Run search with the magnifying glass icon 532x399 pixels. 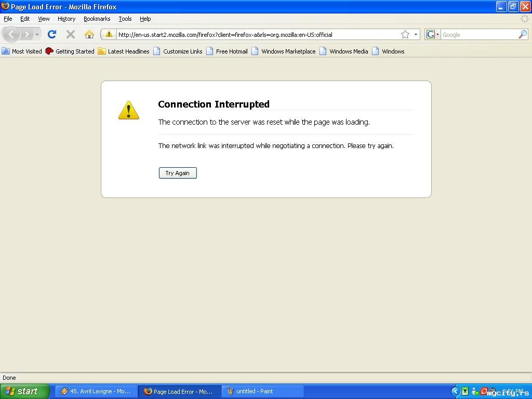523,34
